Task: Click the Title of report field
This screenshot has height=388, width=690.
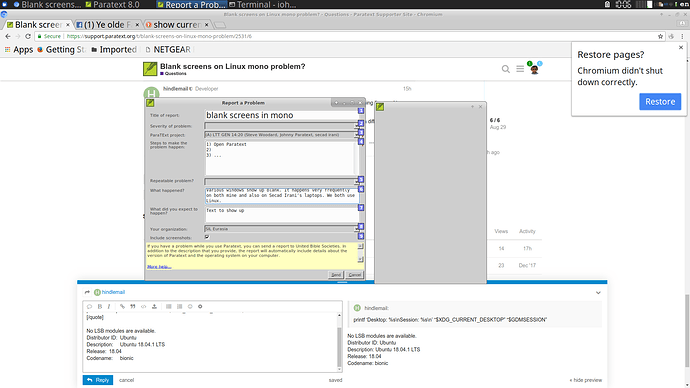Action: coord(281,115)
